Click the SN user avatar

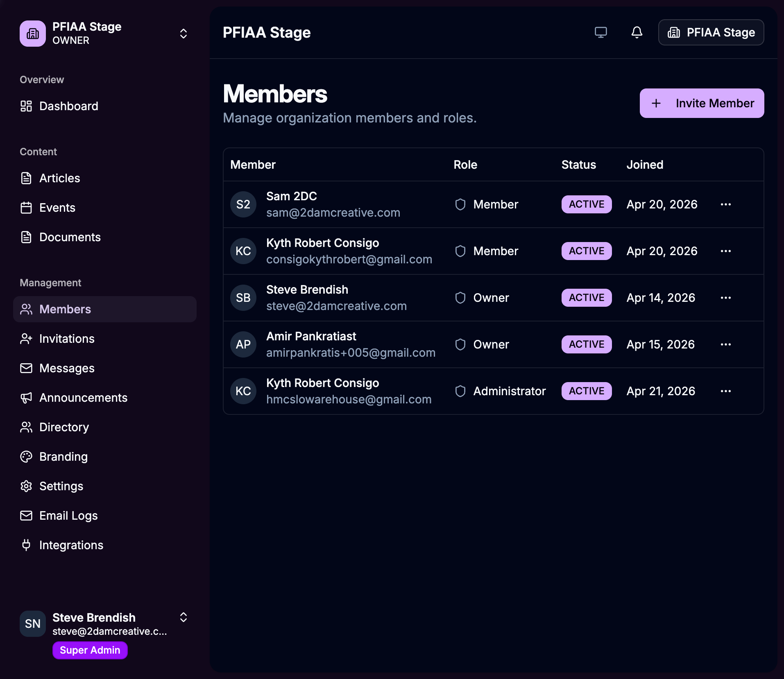click(x=33, y=624)
